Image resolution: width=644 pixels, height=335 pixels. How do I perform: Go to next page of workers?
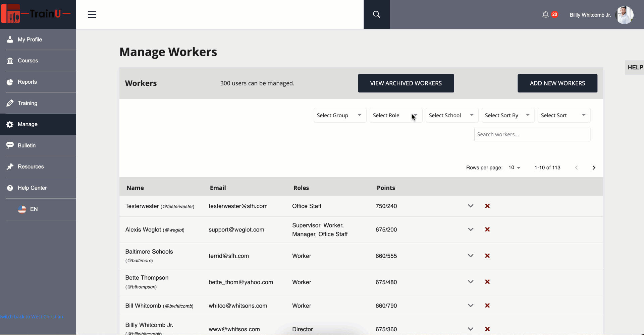(594, 167)
